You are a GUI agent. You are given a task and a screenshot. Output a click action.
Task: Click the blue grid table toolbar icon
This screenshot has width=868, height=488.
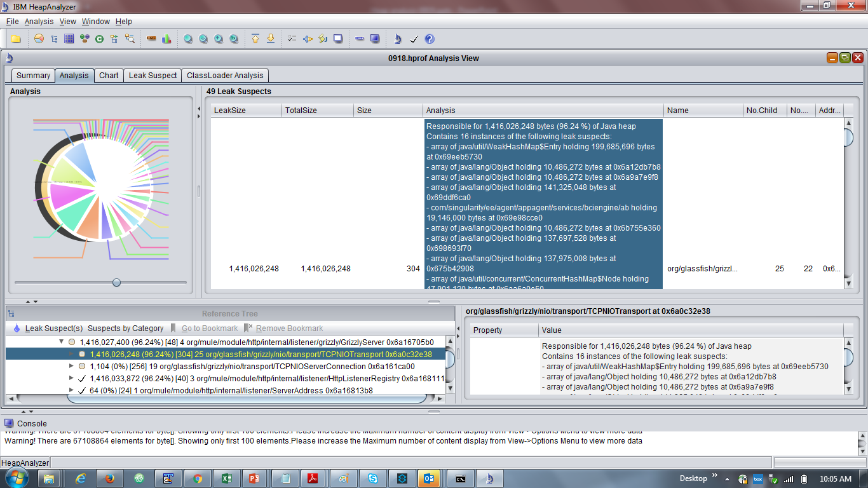(x=69, y=39)
